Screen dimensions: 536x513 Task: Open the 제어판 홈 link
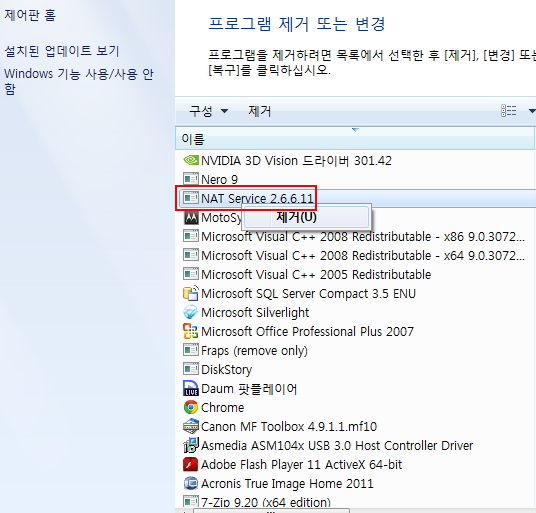pos(30,15)
